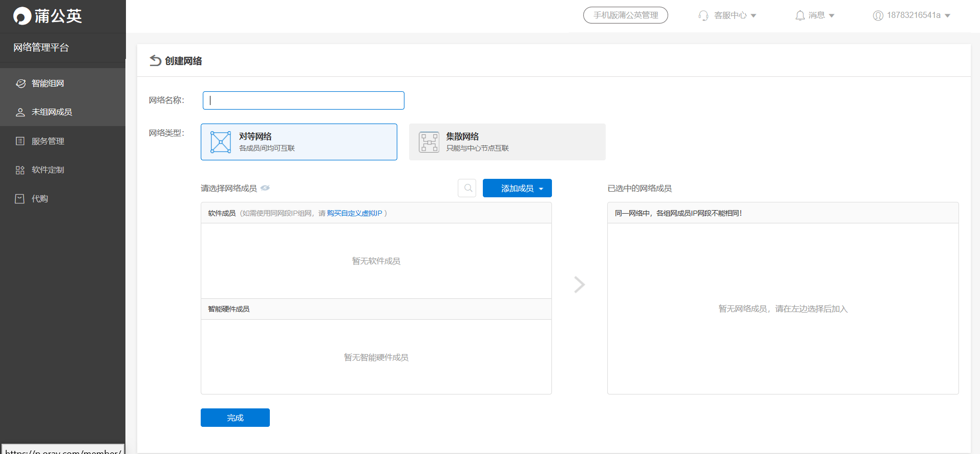Click the 软件定制 grid icon
The height and width of the screenshot is (454, 980).
[20, 170]
